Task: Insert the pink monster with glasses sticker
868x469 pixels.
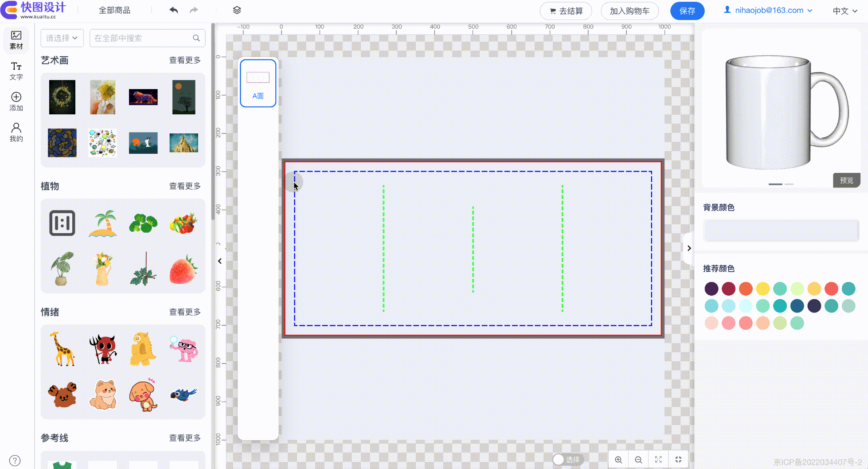Action: [x=184, y=349]
